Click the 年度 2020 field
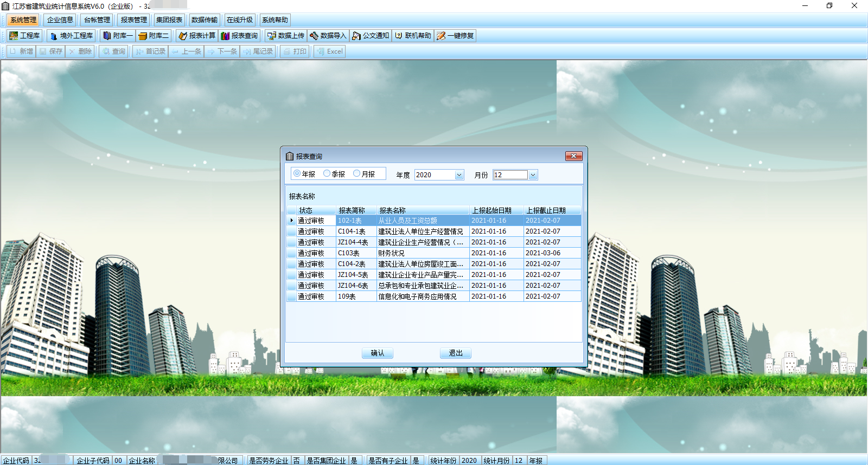The height and width of the screenshot is (465, 868). pos(435,175)
